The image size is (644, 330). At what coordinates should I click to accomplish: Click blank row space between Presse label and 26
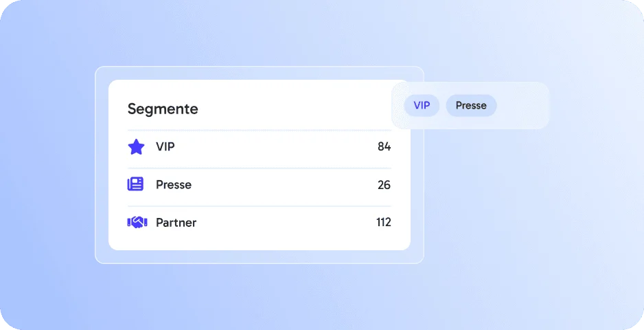pos(284,185)
